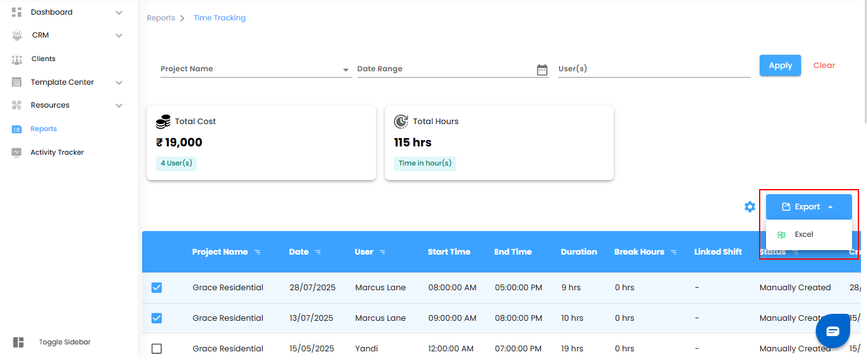Expand the Template Center chevron
Viewport: 868px width, 359px height.
tap(119, 83)
